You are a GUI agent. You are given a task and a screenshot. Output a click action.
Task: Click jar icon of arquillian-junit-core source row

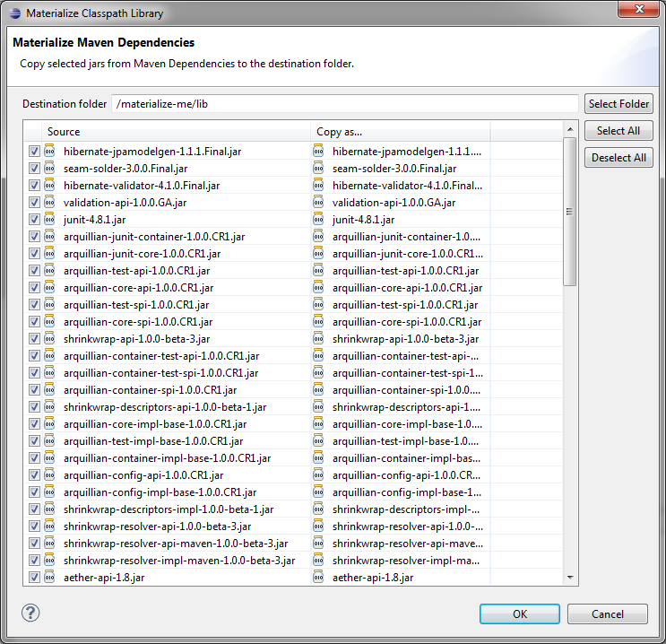[49, 253]
